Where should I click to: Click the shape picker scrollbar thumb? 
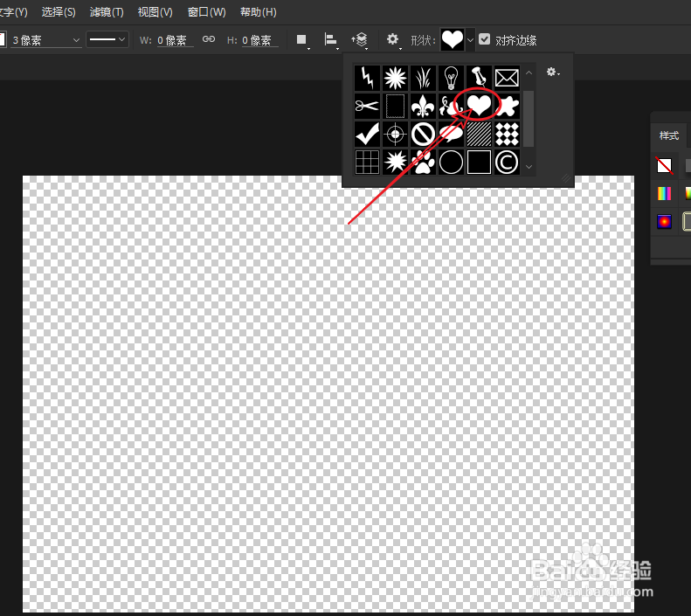pos(529,119)
